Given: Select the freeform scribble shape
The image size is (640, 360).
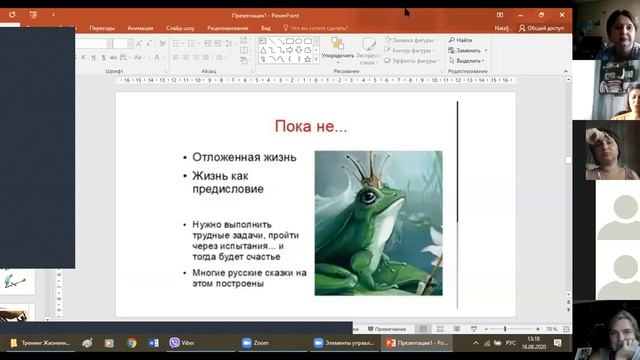Looking at the screenshot, I should click(x=263, y=59).
